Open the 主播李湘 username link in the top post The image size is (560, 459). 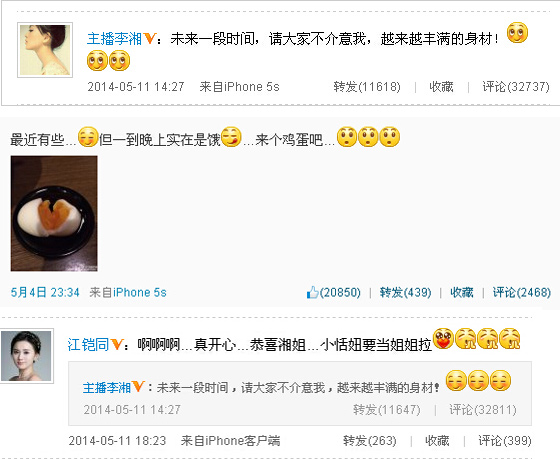coord(114,39)
